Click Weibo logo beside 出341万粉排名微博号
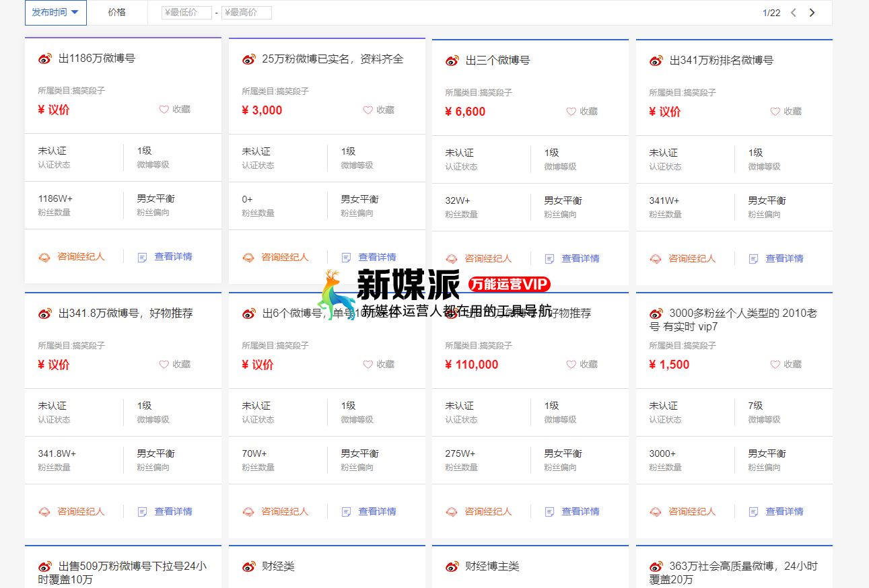 [656, 61]
